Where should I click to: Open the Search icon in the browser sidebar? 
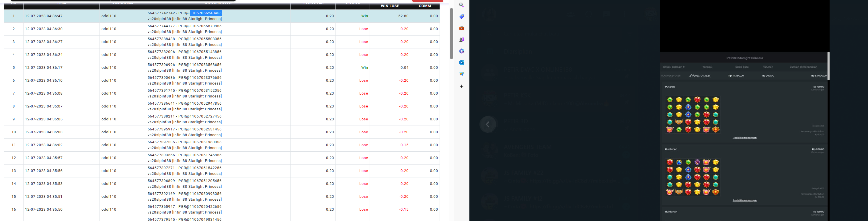tap(462, 5)
